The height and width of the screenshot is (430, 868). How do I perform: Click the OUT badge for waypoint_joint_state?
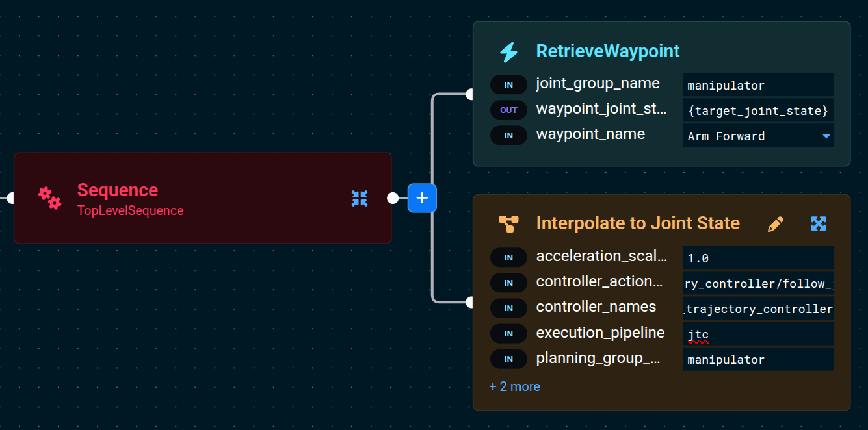click(x=508, y=110)
